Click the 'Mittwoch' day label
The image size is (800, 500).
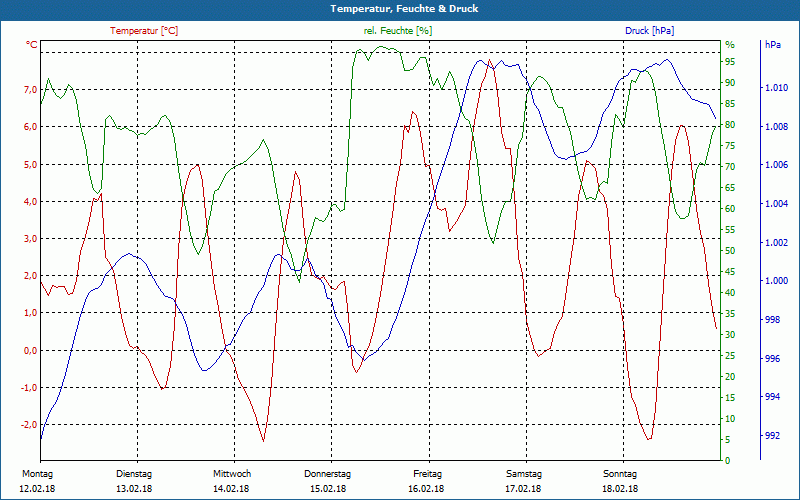[x=232, y=473]
